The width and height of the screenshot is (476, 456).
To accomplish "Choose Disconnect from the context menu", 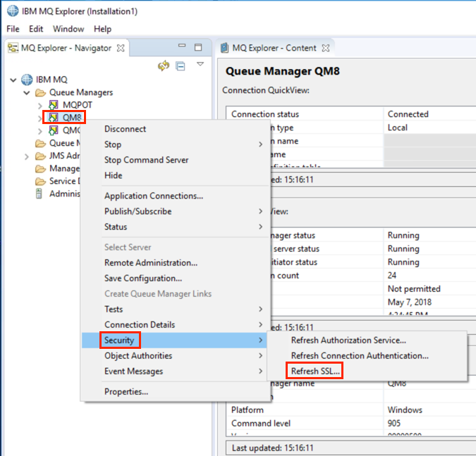I will coord(125,129).
